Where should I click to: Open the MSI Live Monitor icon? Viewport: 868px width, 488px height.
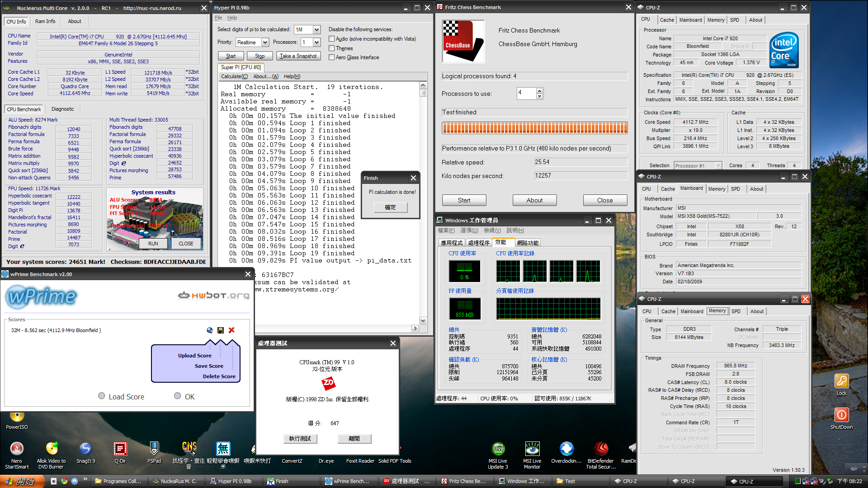[x=532, y=455]
